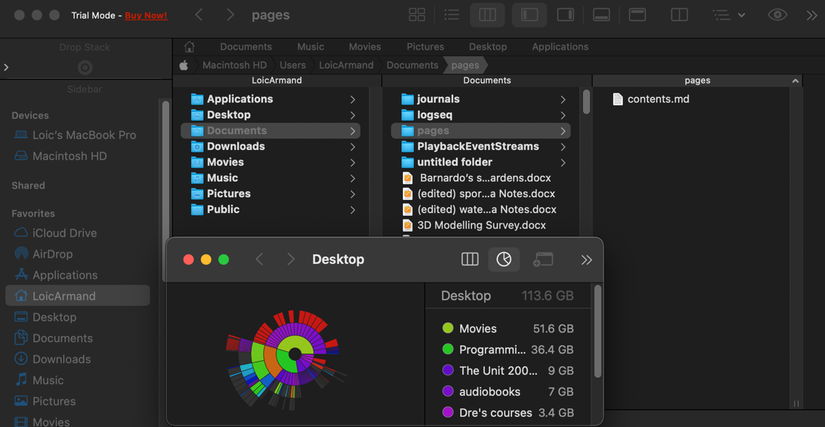
Task: Switch to list view in toolbar
Action: click(x=451, y=15)
